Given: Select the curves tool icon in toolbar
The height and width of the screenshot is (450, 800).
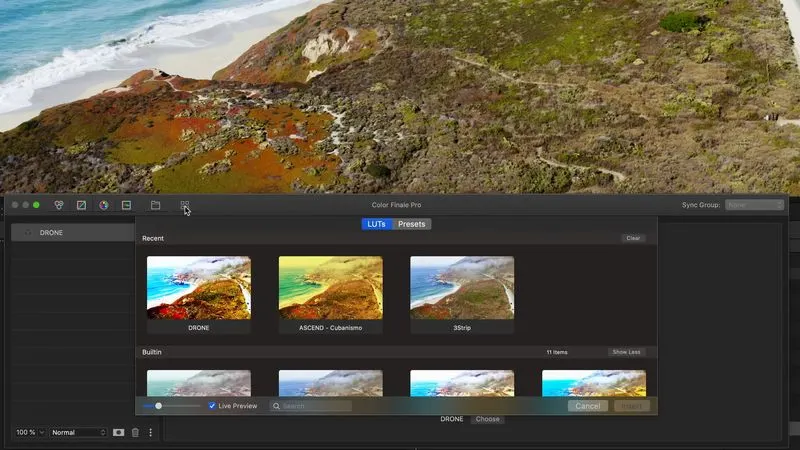Looking at the screenshot, I should [x=81, y=205].
